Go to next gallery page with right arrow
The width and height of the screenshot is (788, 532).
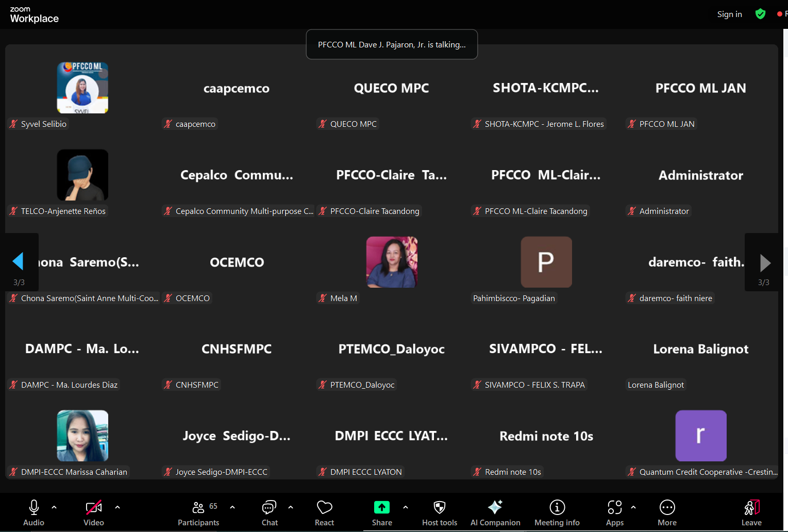coord(765,263)
